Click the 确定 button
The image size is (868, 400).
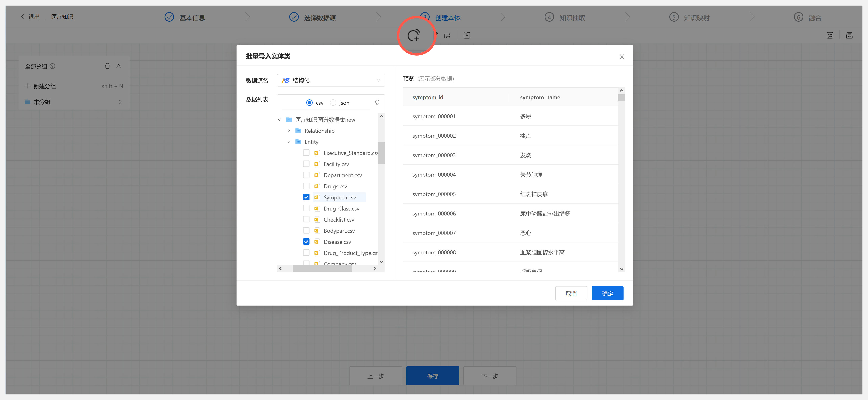pyautogui.click(x=607, y=293)
